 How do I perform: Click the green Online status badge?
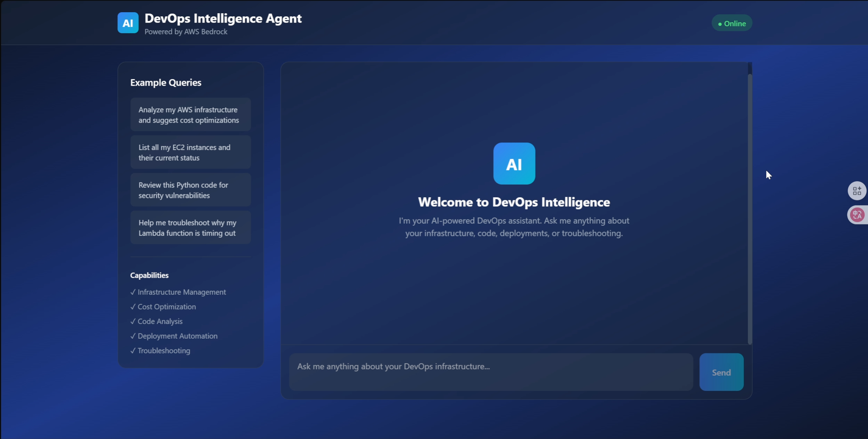732,23
